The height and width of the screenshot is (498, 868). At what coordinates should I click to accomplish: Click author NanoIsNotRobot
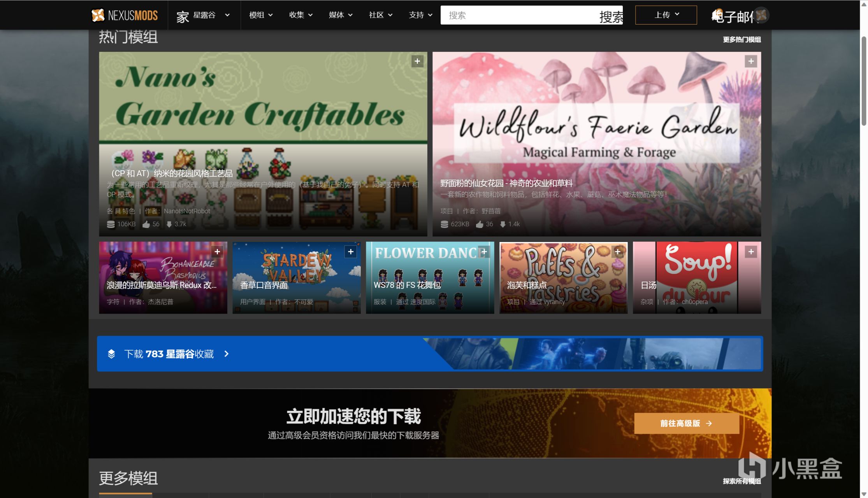point(187,211)
